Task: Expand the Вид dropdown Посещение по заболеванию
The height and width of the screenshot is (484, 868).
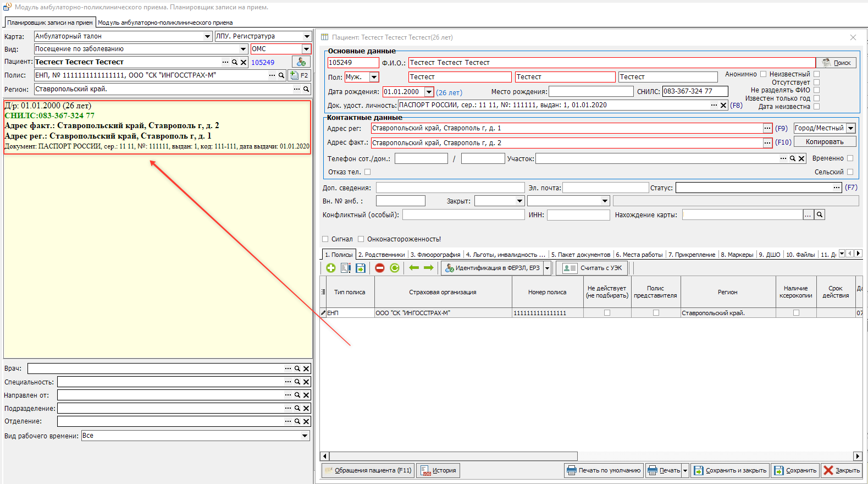Action: (243, 49)
